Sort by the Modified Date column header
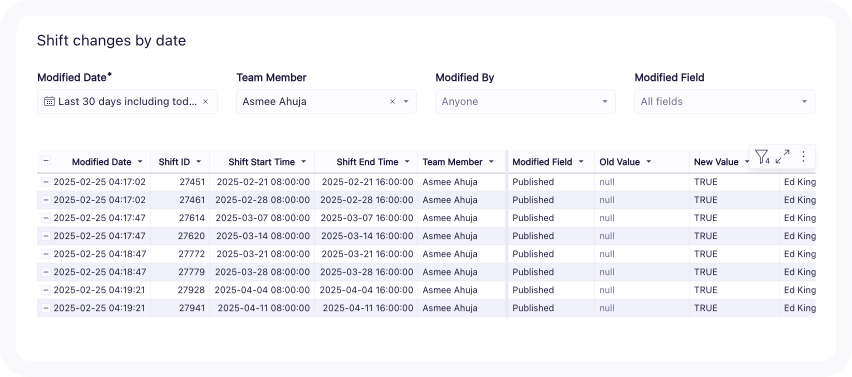This screenshot has width=852, height=377. (x=102, y=162)
